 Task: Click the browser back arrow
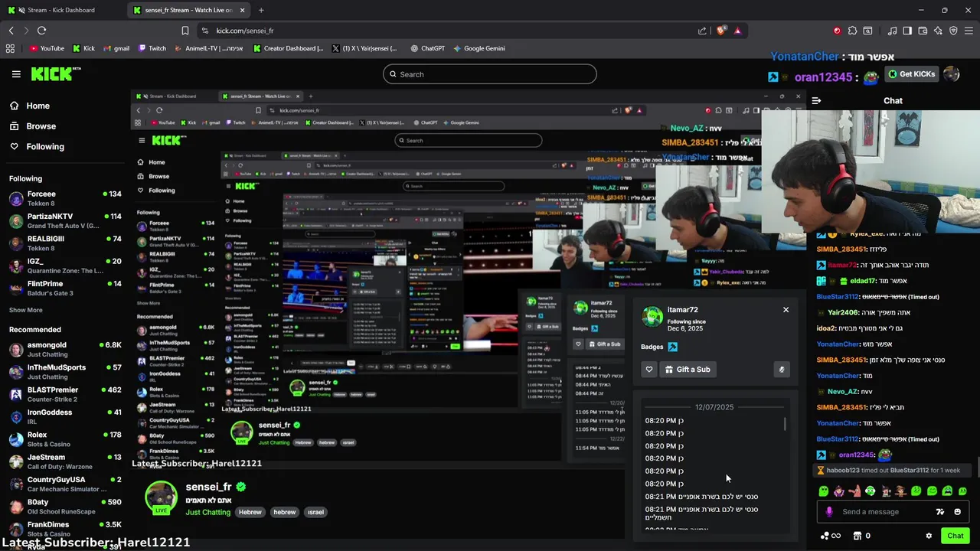coord(11,31)
